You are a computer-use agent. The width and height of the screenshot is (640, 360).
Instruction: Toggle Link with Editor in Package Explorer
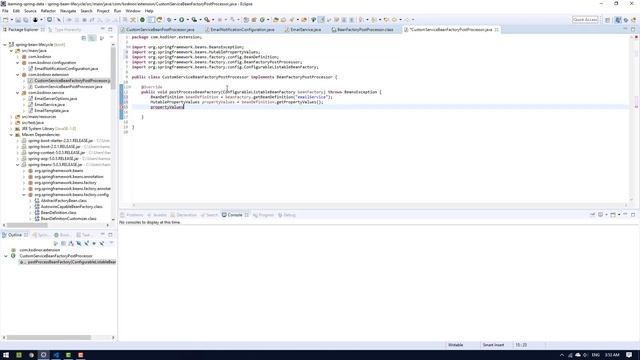(x=92, y=38)
